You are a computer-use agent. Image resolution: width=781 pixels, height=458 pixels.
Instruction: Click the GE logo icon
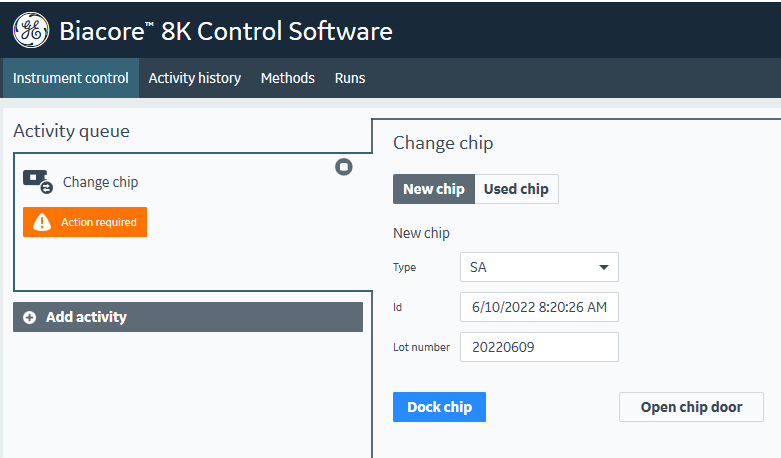(x=31, y=30)
